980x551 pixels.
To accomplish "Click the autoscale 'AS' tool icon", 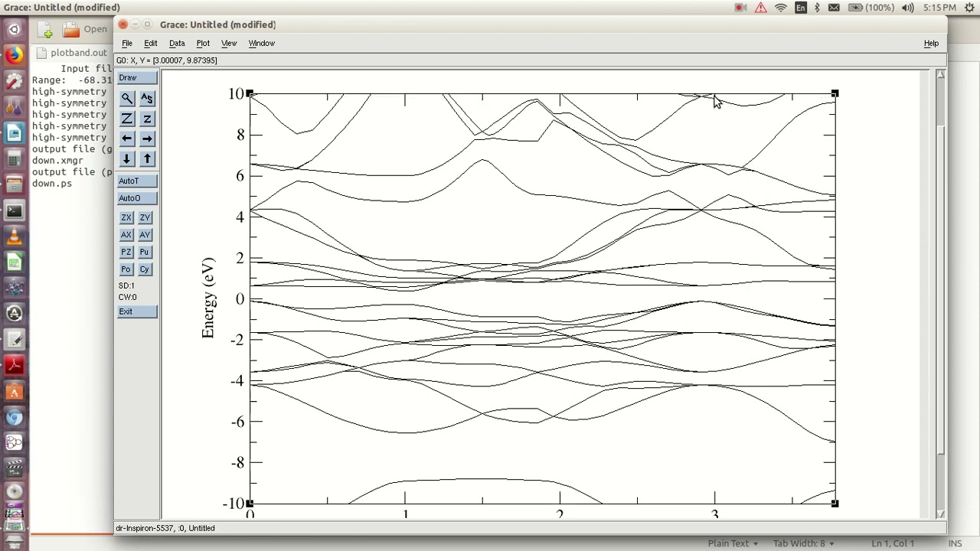I will 147,99.
